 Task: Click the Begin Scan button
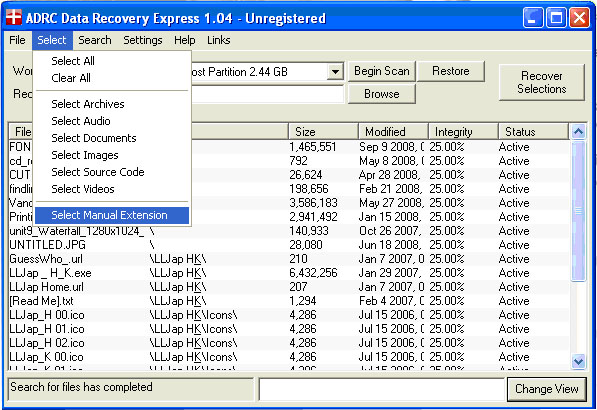point(382,71)
